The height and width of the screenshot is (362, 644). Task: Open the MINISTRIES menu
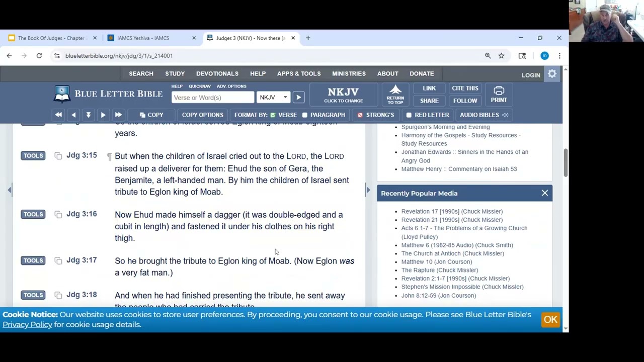coord(349,73)
